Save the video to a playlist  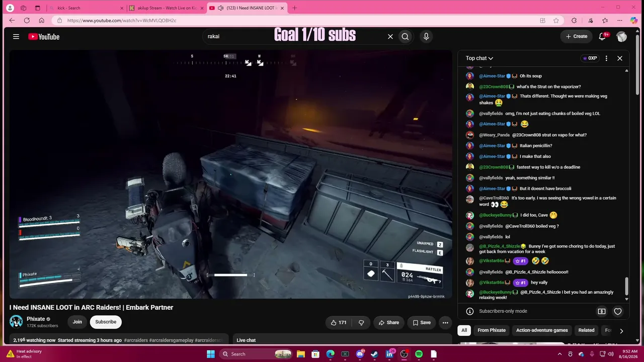(422, 322)
